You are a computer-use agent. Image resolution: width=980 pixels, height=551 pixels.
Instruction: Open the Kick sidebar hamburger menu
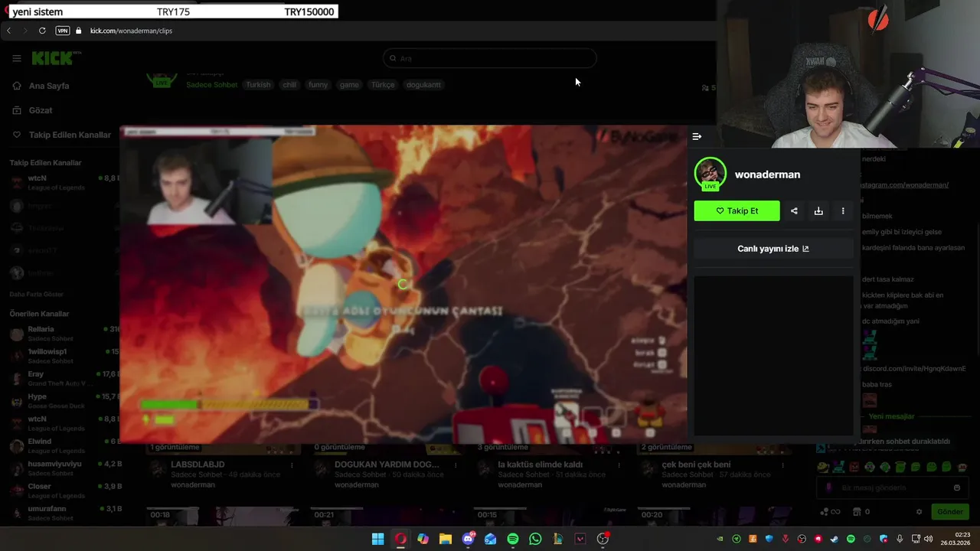(17, 58)
